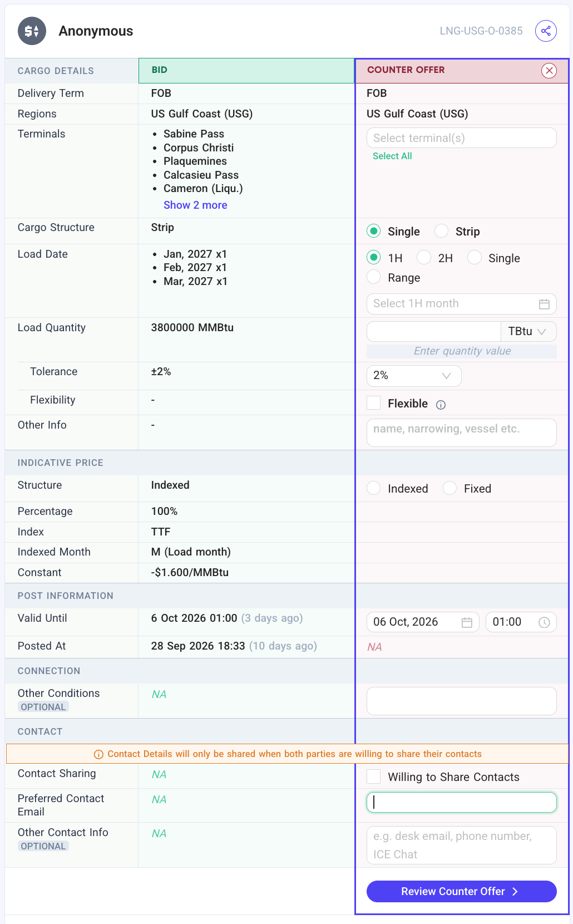Click the -$1.600/MMBtu constant value
The height and width of the screenshot is (924, 573).
190,573
